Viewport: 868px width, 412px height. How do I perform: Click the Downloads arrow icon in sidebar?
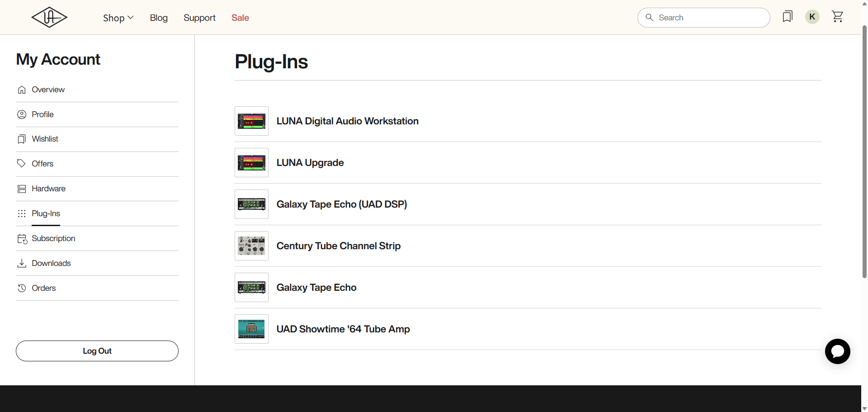pos(22,263)
